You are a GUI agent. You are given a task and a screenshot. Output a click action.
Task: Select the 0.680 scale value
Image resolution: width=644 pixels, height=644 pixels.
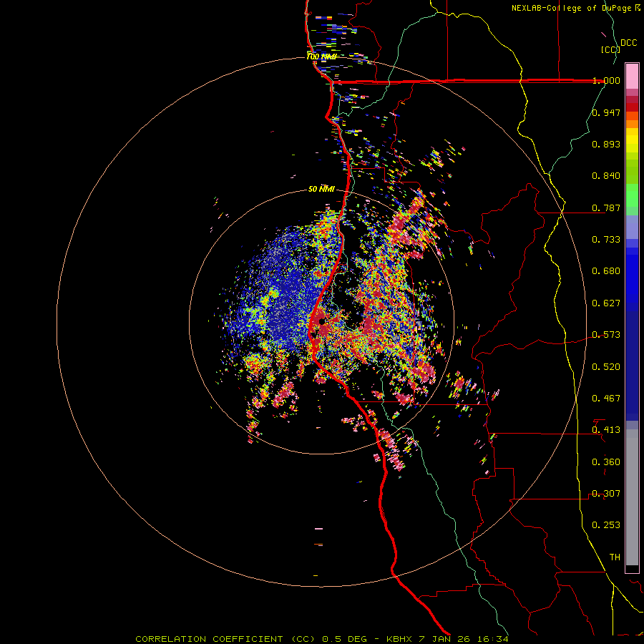(x=606, y=271)
